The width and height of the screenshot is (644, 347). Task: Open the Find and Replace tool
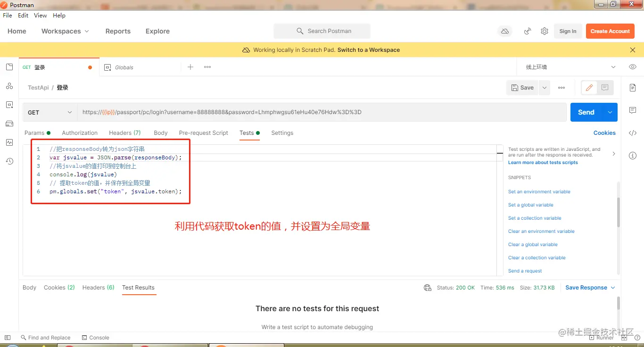tap(45, 338)
